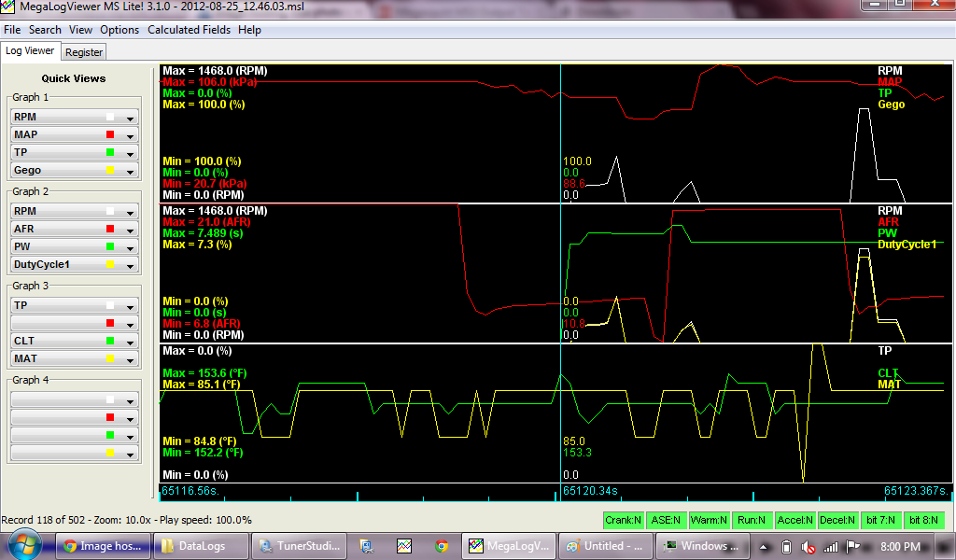Viewport: 956px width, 560px height.
Task: Click the Max = 153.6 (°F) label
Action: click(x=203, y=373)
